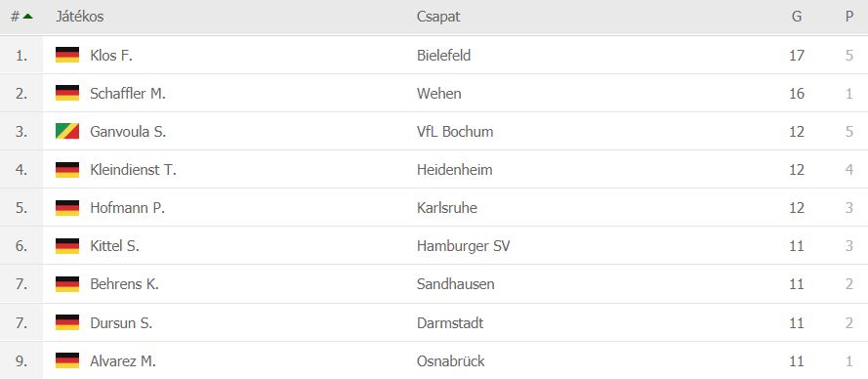Open player Klos F. profile
868x379 pixels.
pyautogui.click(x=111, y=56)
